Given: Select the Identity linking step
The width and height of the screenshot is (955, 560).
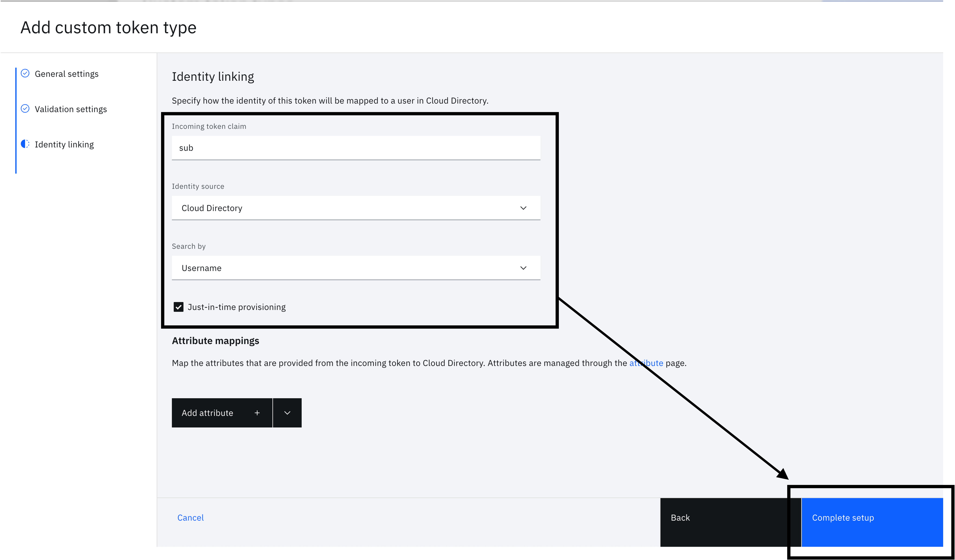Looking at the screenshot, I should click(65, 144).
